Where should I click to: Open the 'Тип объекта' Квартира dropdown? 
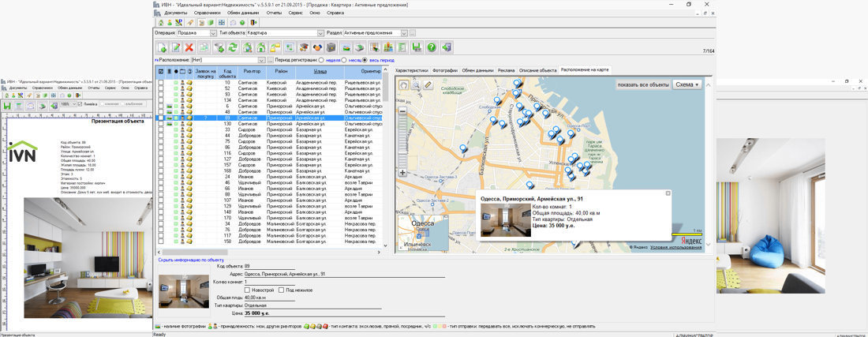[320, 33]
